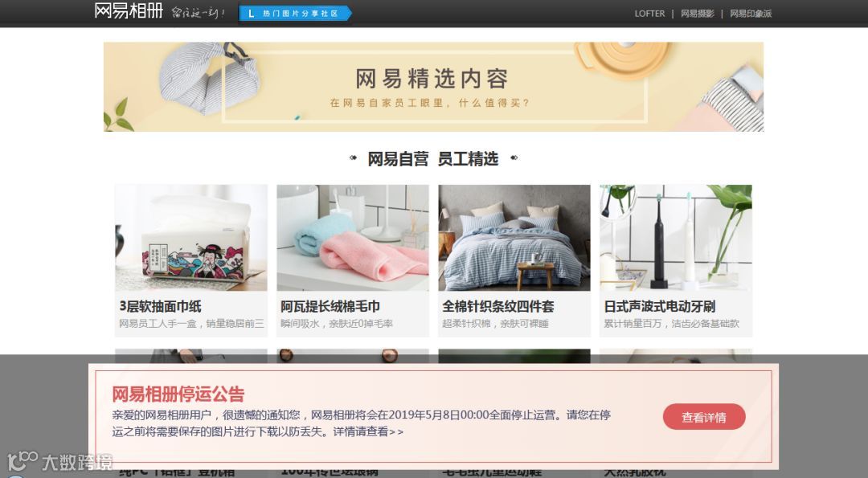Click the 阿瓦提长绒棉毛巾 title text
868x478 pixels.
tap(330, 307)
